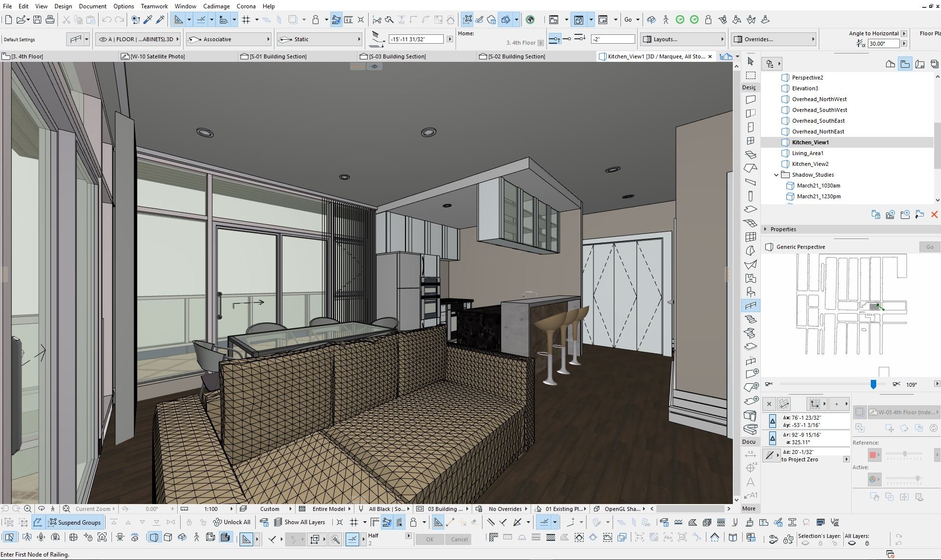
Task: Open the Overrides button in info box
Action: pyautogui.click(x=773, y=39)
